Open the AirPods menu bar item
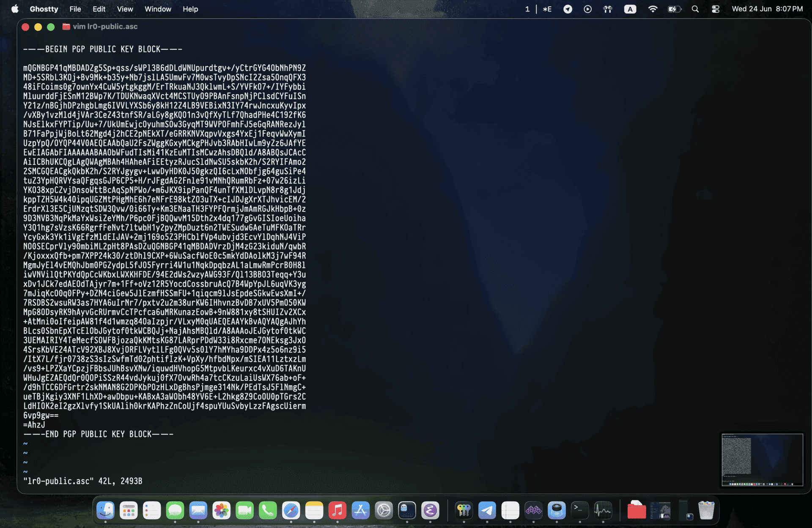The width and height of the screenshot is (812, 528). 608,9
